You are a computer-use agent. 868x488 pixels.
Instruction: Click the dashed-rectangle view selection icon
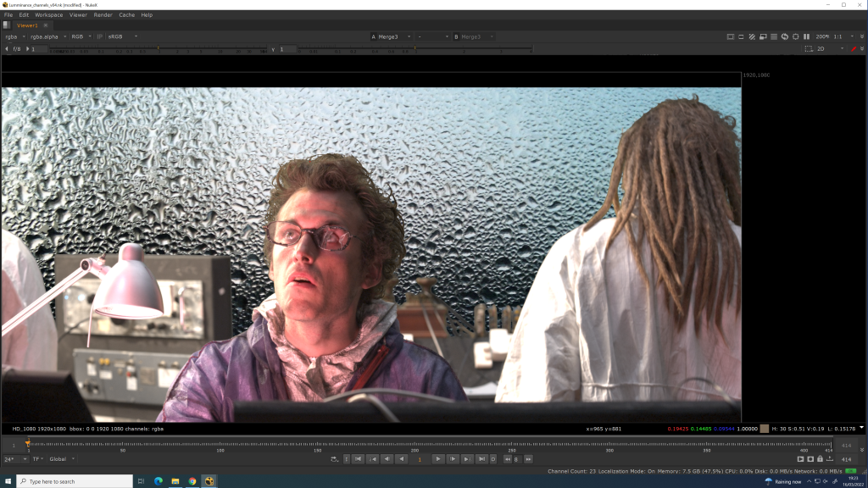pyautogui.click(x=809, y=48)
